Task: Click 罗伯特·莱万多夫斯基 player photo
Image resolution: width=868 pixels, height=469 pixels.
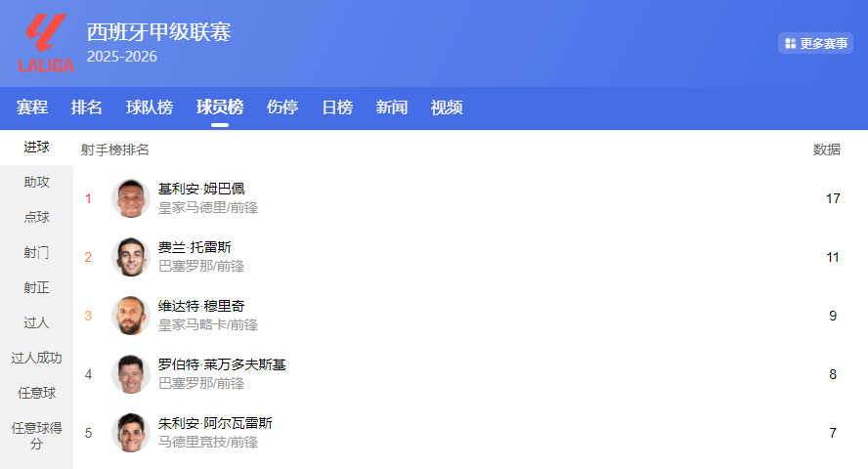Action: (x=131, y=374)
